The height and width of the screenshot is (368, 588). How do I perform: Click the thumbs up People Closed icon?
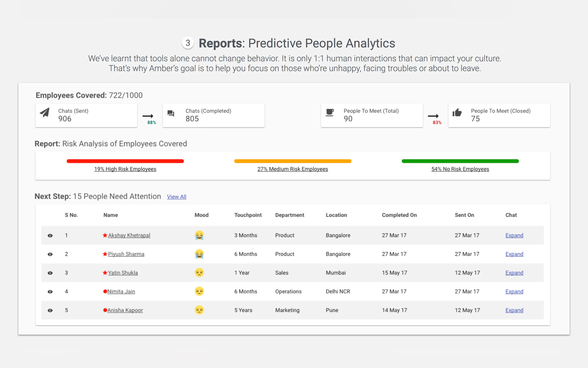point(457,112)
